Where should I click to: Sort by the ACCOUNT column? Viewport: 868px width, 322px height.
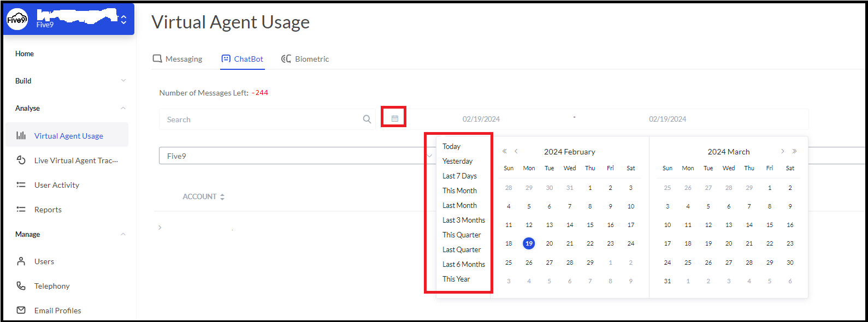pos(203,196)
